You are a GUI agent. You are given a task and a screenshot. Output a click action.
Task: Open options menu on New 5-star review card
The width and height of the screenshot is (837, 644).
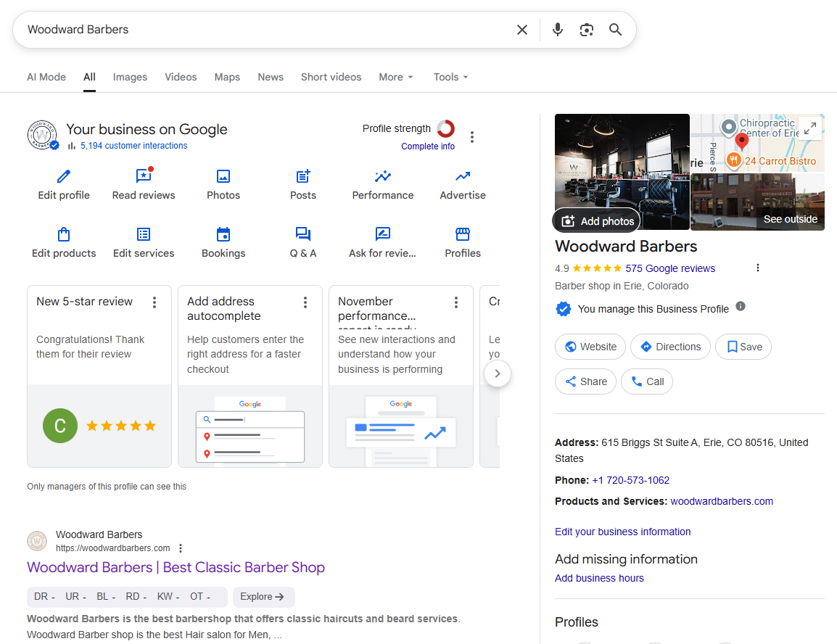tap(154, 302)
